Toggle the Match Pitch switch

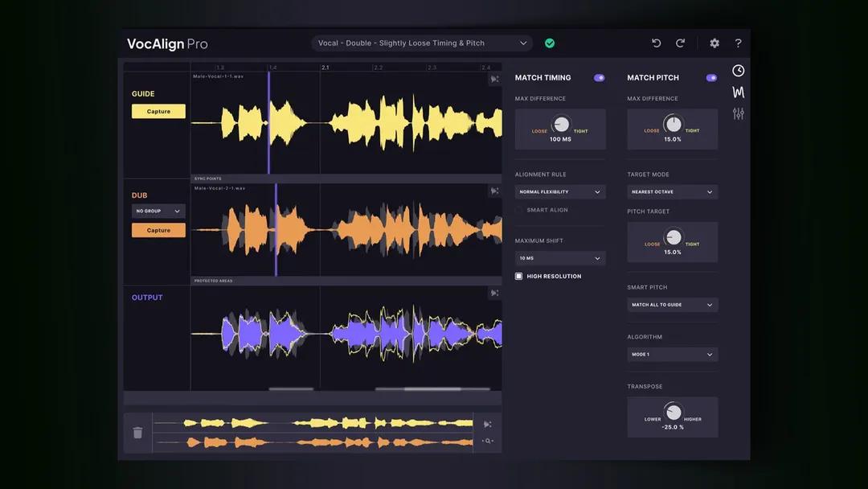pyautogui.click(x=711, y=77)
